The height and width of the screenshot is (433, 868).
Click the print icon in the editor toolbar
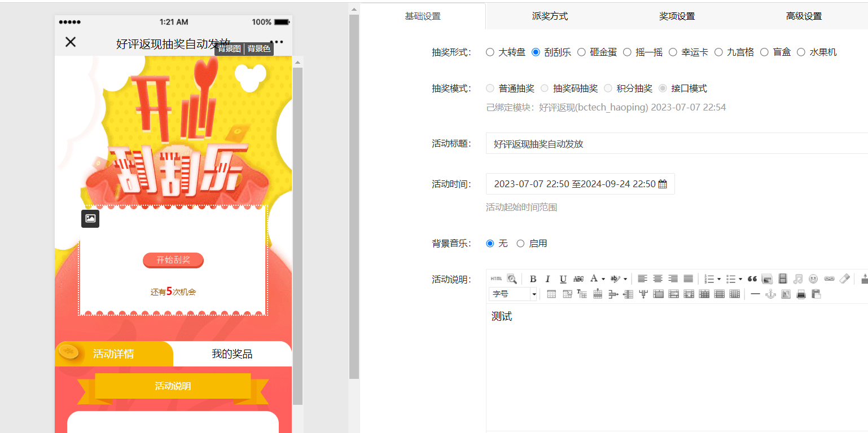point(801,294)
